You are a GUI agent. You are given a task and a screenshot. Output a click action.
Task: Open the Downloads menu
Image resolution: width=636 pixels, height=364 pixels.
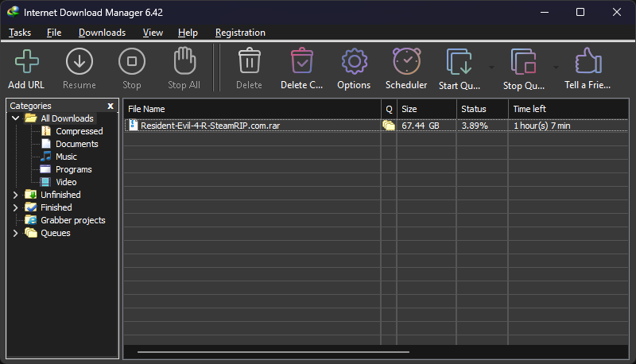click(103, 33)
